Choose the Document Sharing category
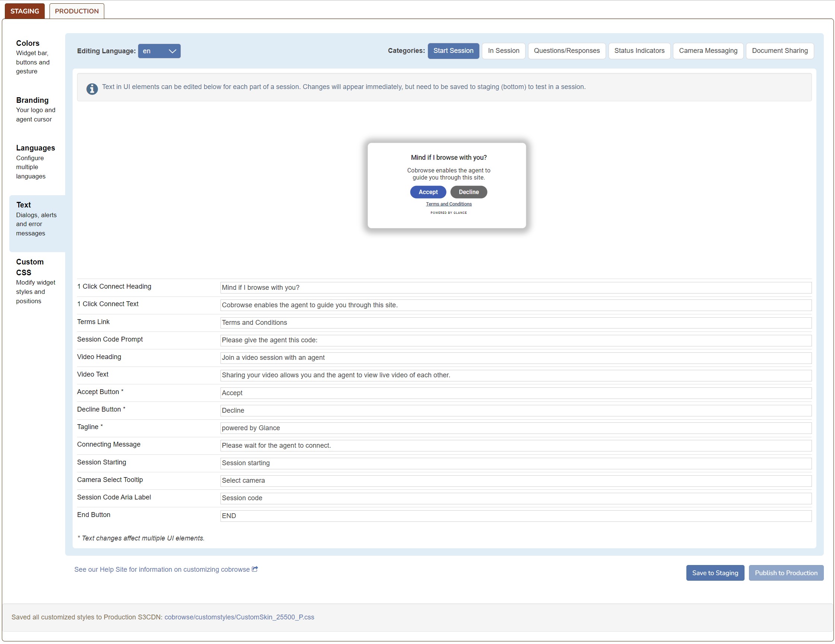This screenshot has height=644, width=835. pos(779,51)
